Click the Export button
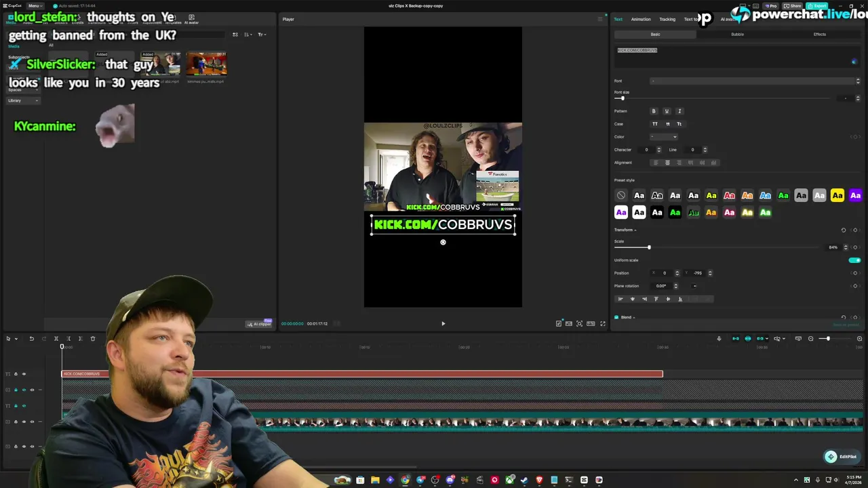This screenshot has height=488, width=868. pos(817,5)
